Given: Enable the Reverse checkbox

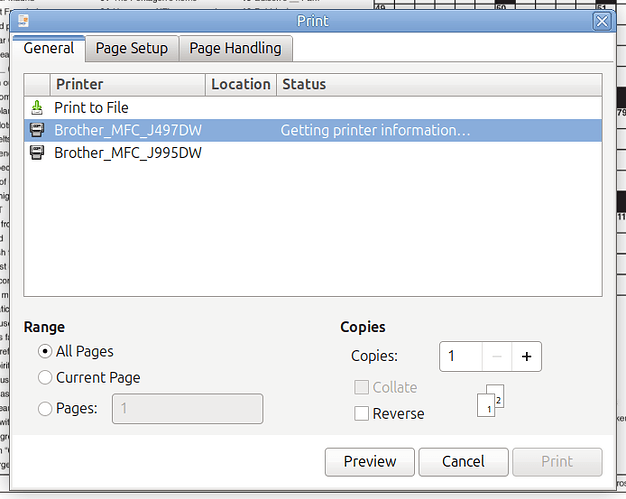Looking at the screenshot, I should pyautogui.click(x=361, y=414).
